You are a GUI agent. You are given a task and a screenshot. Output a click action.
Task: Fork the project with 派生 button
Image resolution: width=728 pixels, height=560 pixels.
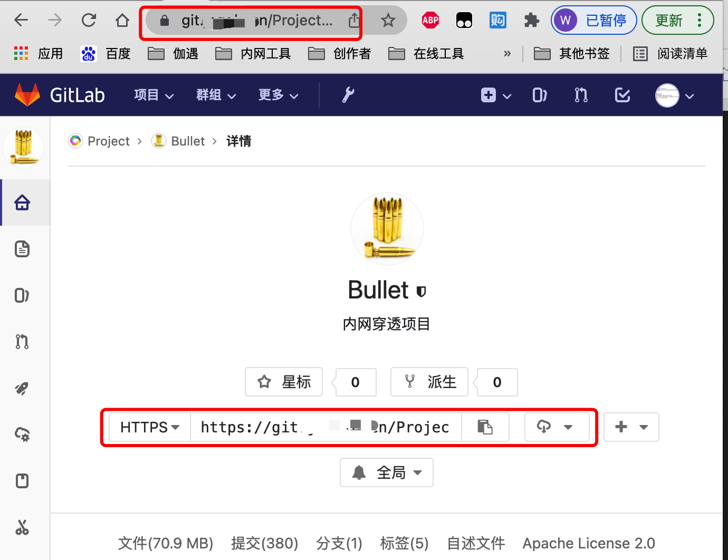point(429,382)
